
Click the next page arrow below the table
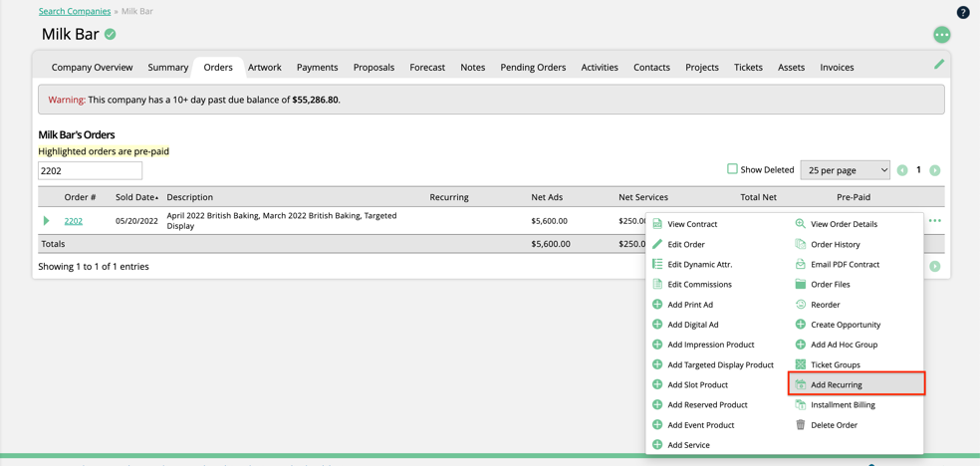(x=934, y=266)
